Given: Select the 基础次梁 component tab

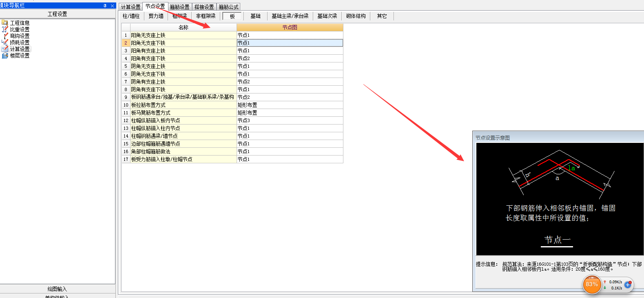Looking at the screenshot, I should coord(327,16).
